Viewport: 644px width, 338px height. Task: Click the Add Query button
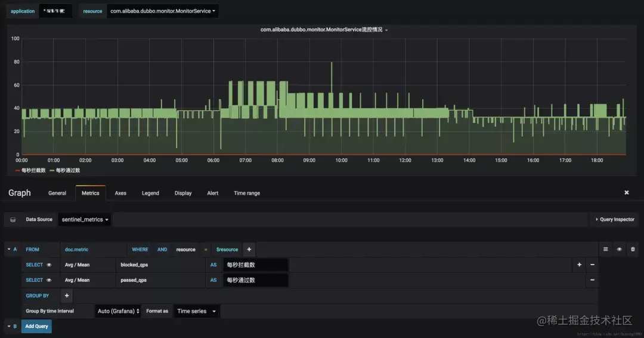coord(36,327)
